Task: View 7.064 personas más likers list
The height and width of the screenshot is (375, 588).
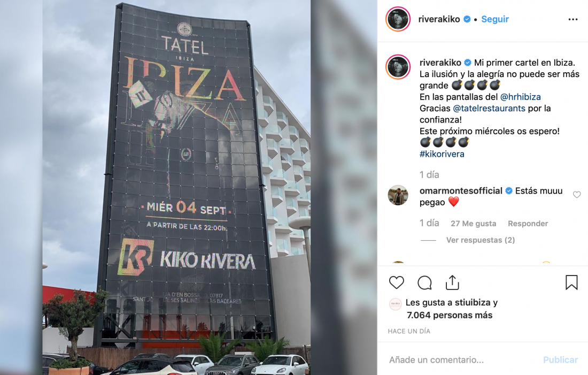Action: tap(450, 315)
